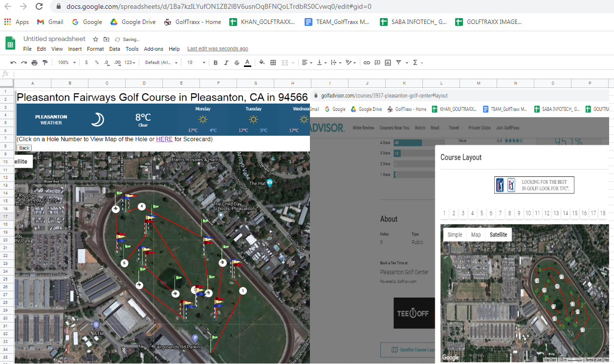Viewport: 614px width, 364px height.
Task: Click the Untitled spreadsheet title
Action: tap(54, 39)
